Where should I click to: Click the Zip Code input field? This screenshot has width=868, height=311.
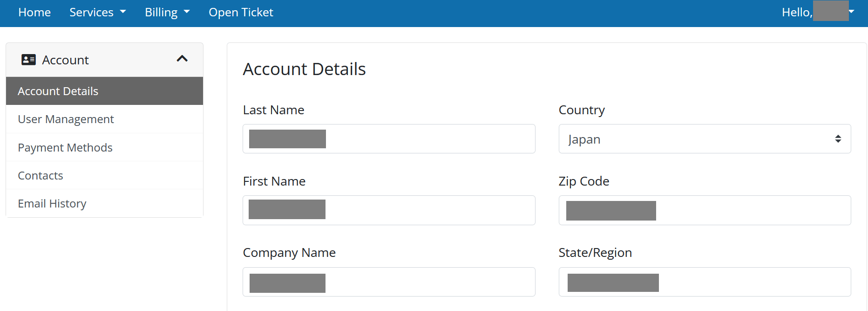tap(705, 210)
